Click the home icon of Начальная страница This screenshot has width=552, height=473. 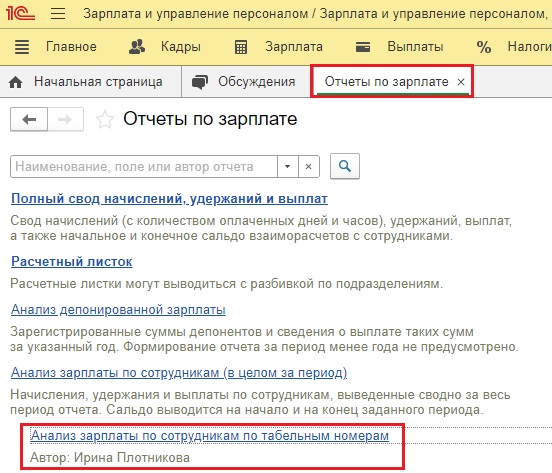[x=15, y=82]
